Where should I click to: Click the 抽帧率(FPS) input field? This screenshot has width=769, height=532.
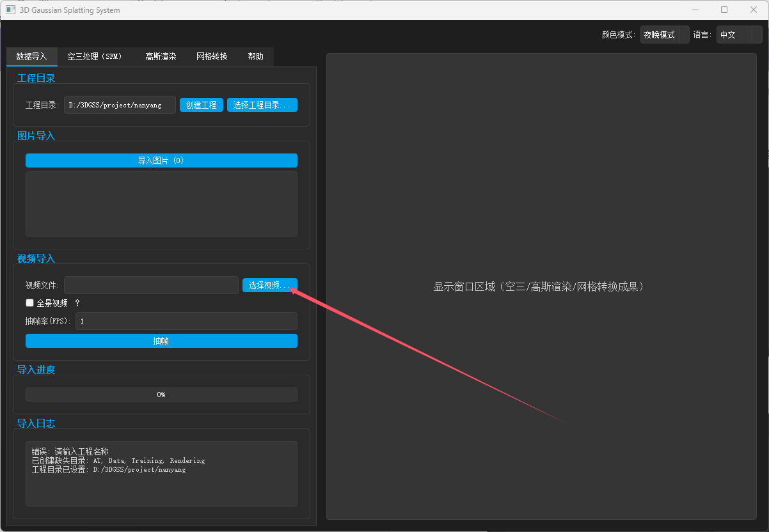[186, 321]
